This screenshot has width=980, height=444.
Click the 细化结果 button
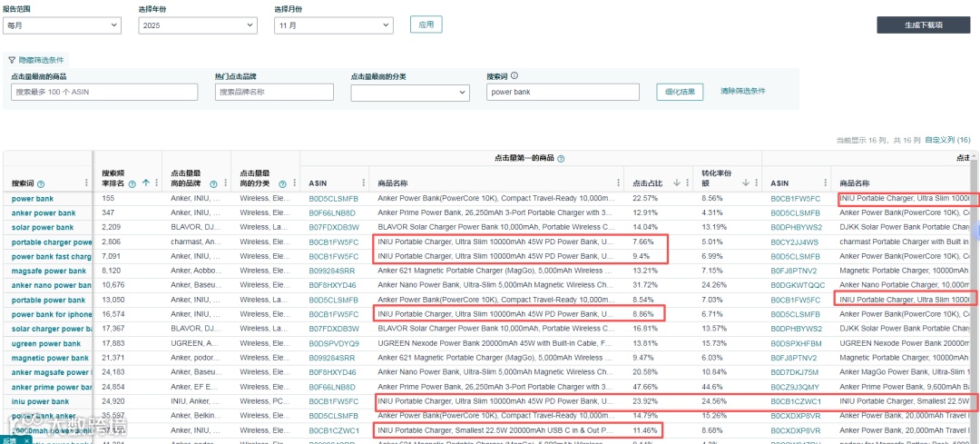[680, 92]
